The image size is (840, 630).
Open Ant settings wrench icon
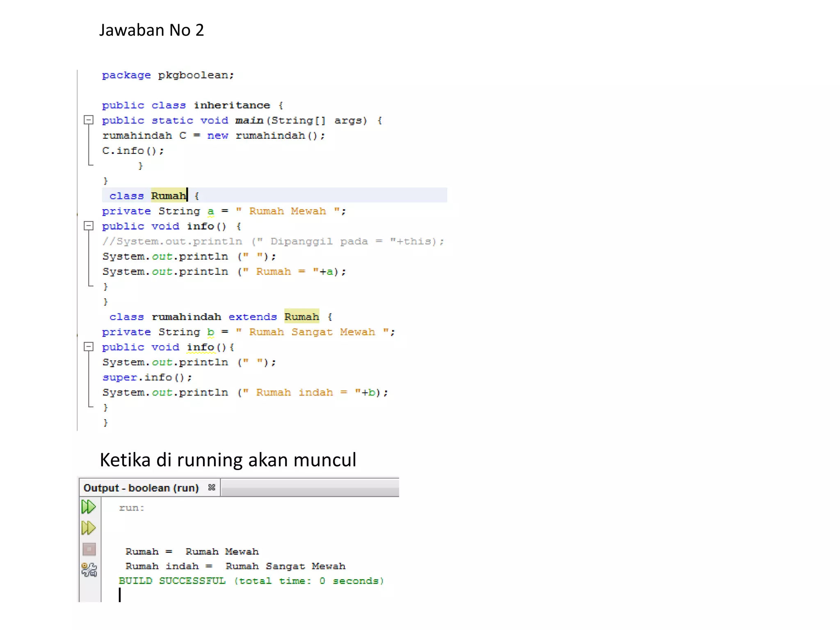pyautogui.click(x=89, y=570)
